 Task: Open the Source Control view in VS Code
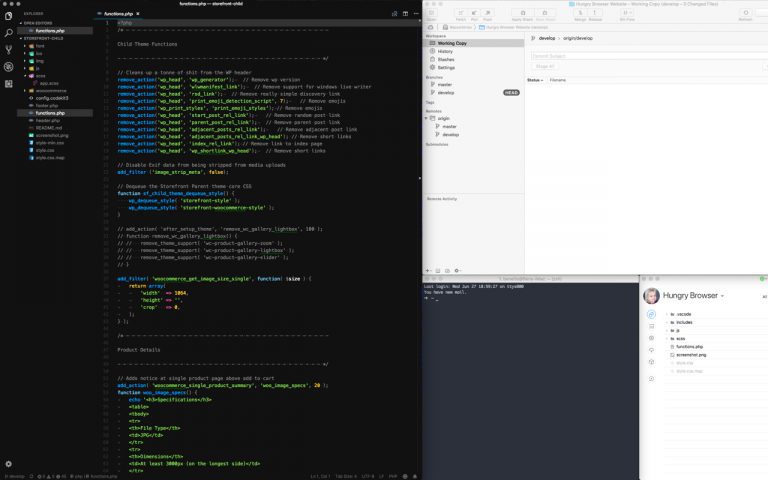tap(8, 49)
